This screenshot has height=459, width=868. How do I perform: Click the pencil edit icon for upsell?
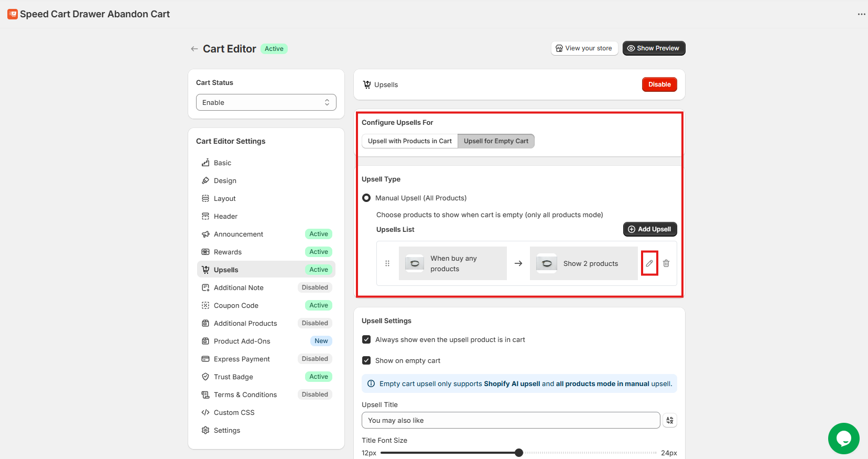pos(649,263)
